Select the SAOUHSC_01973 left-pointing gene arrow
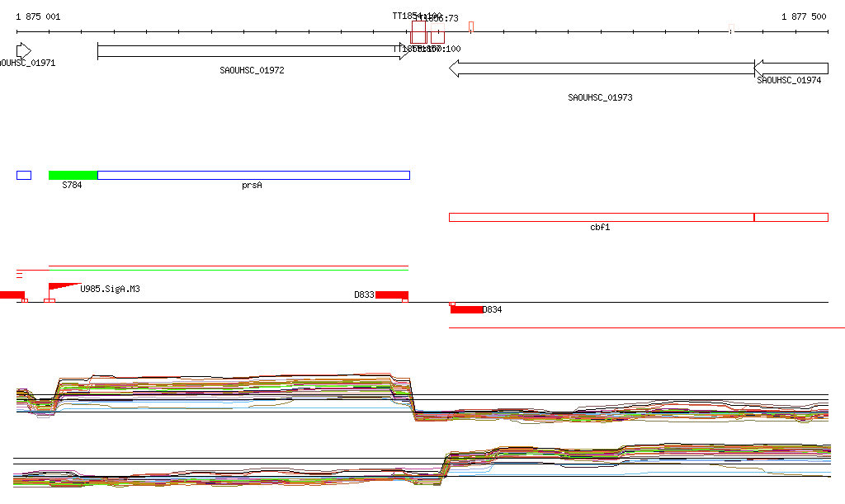 pos(602,68)
